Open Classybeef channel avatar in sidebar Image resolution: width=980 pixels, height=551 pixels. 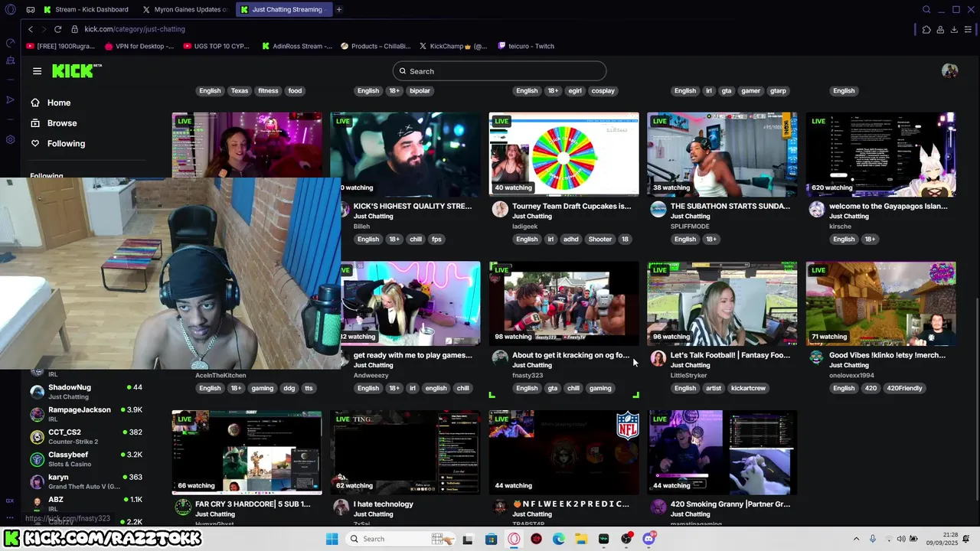pos(37,459)
